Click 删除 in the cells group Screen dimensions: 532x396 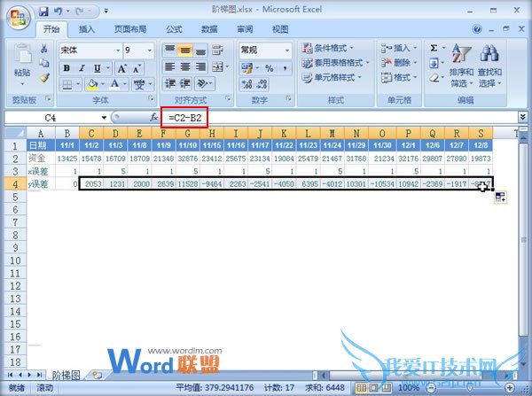click(x=399, y=63)
